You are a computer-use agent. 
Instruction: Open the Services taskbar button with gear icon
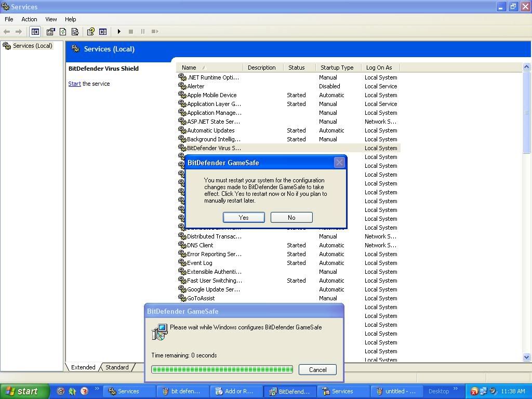[129, 392]
